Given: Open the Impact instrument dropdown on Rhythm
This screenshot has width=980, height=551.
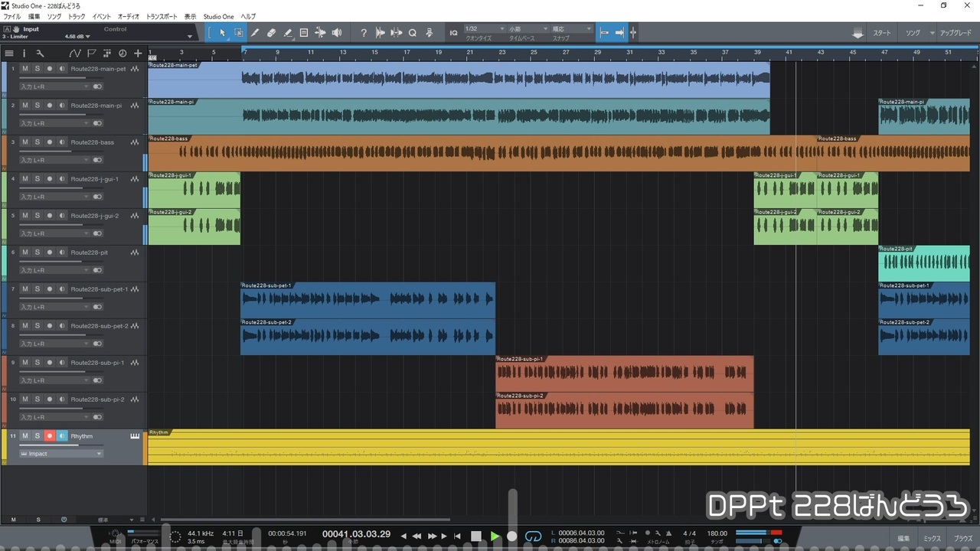Looking at the screenshot, I should (x=61, y=454).
